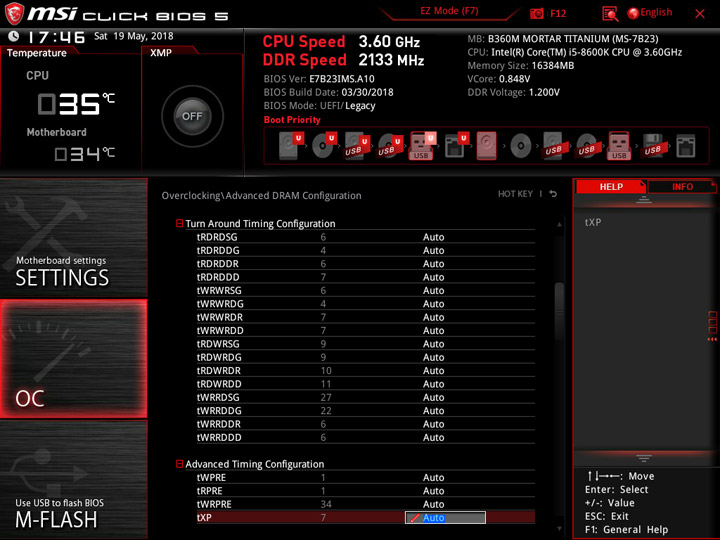Open the OC overclocking menu
The width and height of the screenshot is (720, 540).
pyautogui.click(x=73, y=359)
